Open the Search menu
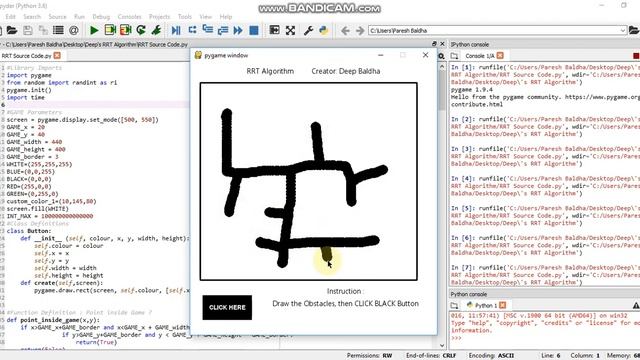Image resolution: width=640 pixels, height=360 pixels. (x=32, y=17)
